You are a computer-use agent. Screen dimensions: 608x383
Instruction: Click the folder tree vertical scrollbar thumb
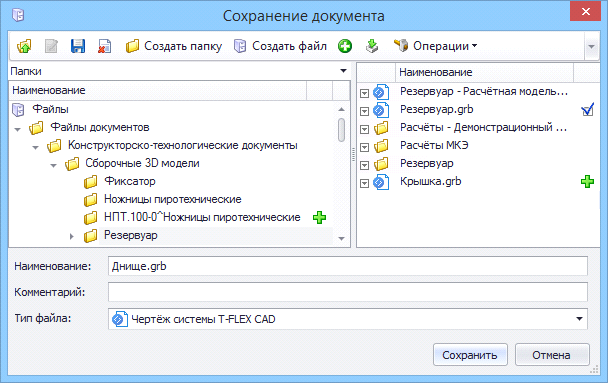pyautogui.click(x=342, y=130)
